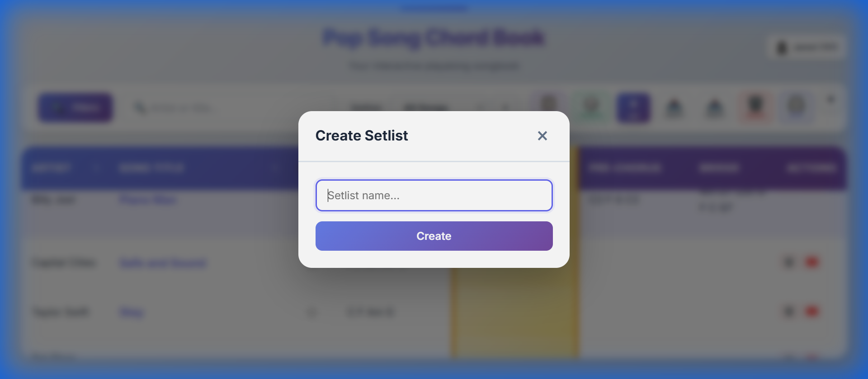Close the Create Setlist dialog

pyautogui.click(x=542, y=136)
